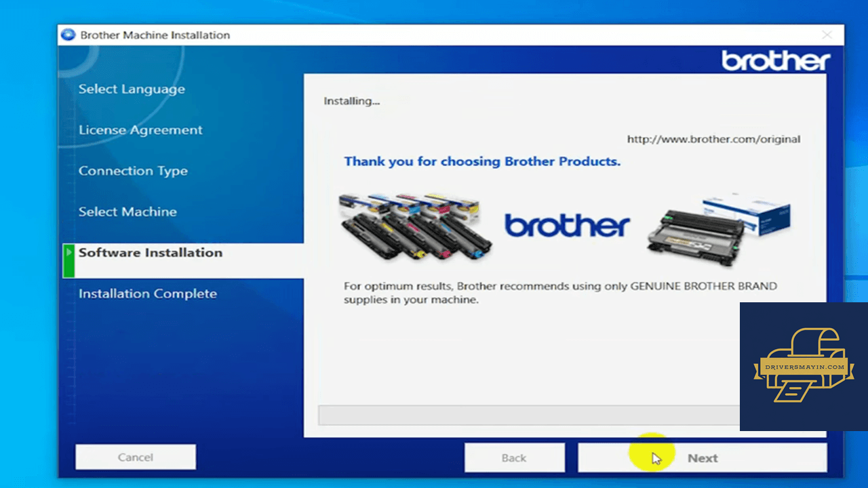Select the Software Installation step
868x488 pixels.
[x=151, y=252]
